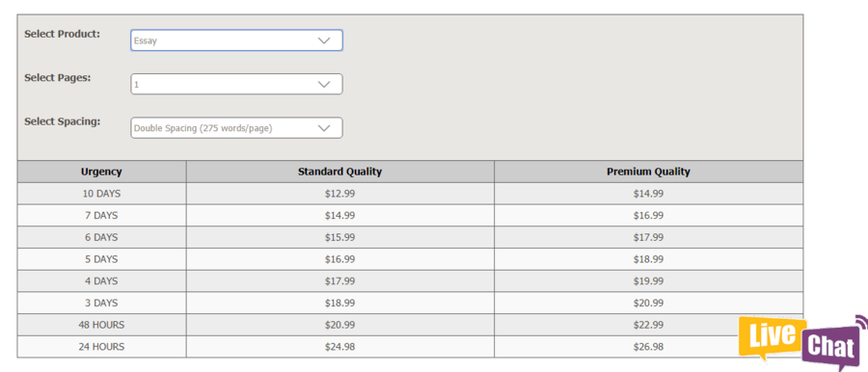Select the $14.99 premium quality price
Screen dimensions: 868x372
(648, 194)
